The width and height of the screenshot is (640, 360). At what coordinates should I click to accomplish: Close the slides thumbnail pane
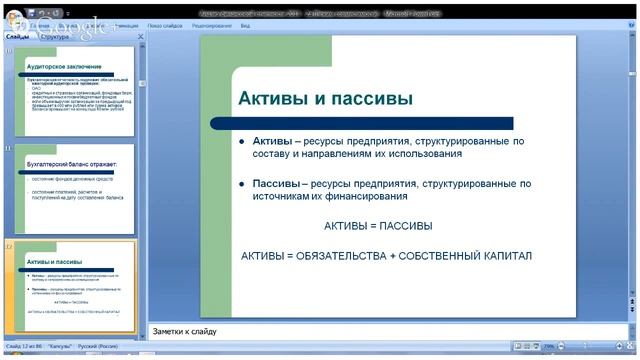140,37
